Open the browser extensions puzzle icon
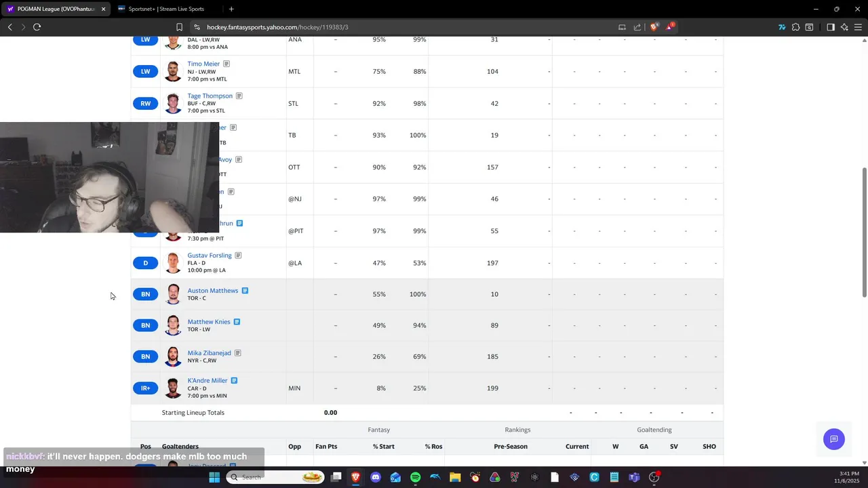This screenshot has height=488, width=868. pos(796,27)
